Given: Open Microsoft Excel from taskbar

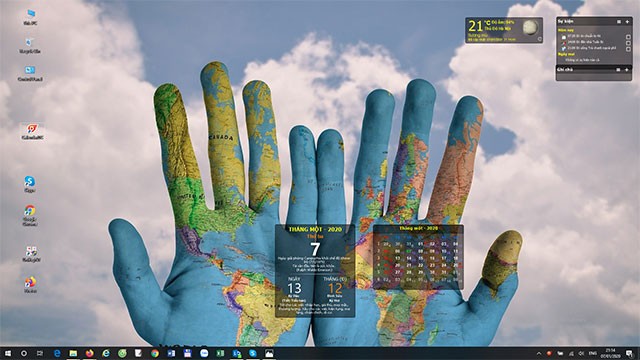Looking at the screenshot, I should tap(220, 353).
